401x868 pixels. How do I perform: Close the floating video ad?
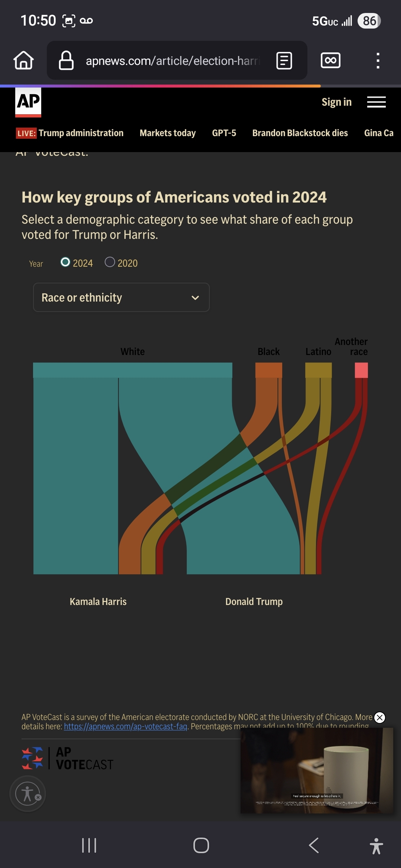pos(379,717)
